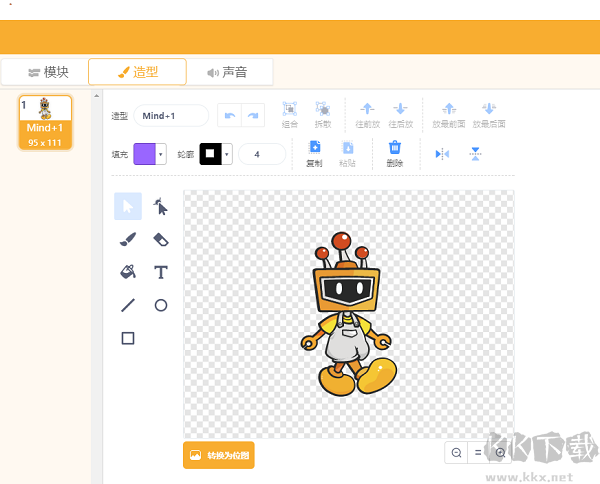Pick the Line tool
Viewport: 600px width, 484px height.
point(128,305)
